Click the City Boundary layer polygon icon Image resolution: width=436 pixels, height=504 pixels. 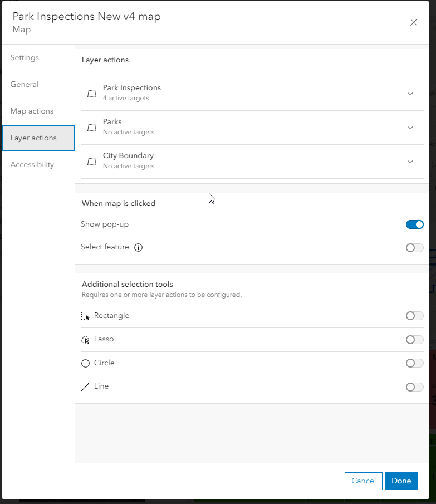pyautogui.click(x=92, y=162)
